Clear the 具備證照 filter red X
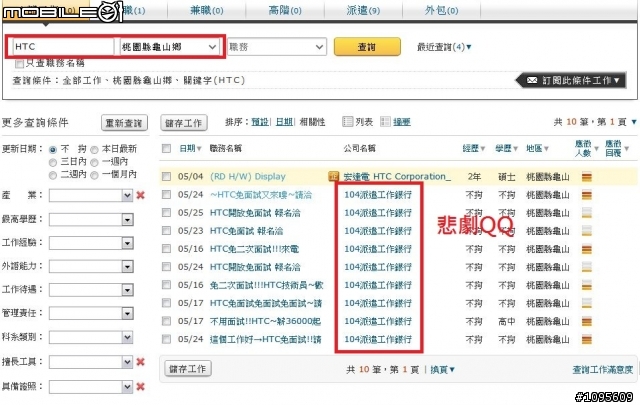640x405 pixels. (140, 386)
